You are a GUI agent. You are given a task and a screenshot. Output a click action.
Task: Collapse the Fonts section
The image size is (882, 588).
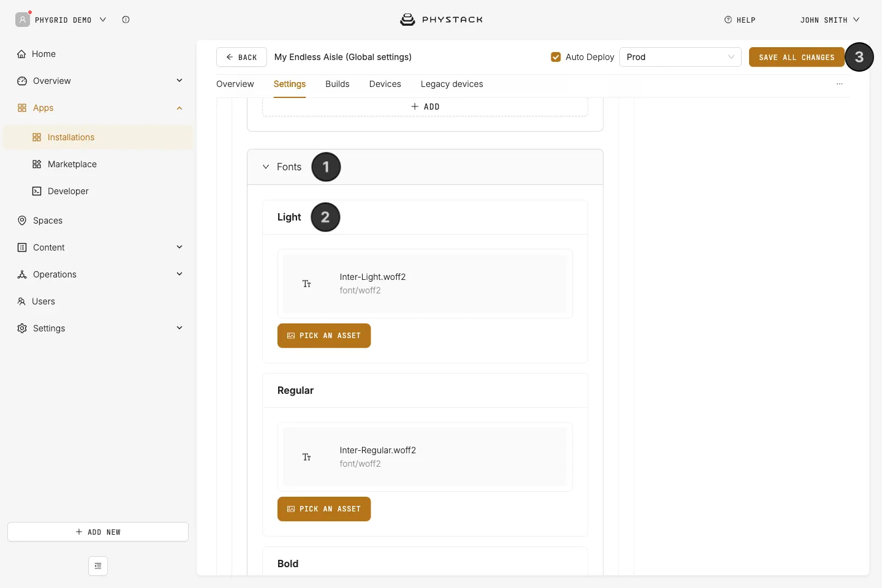pyautogui.click(x=266, y=167)
